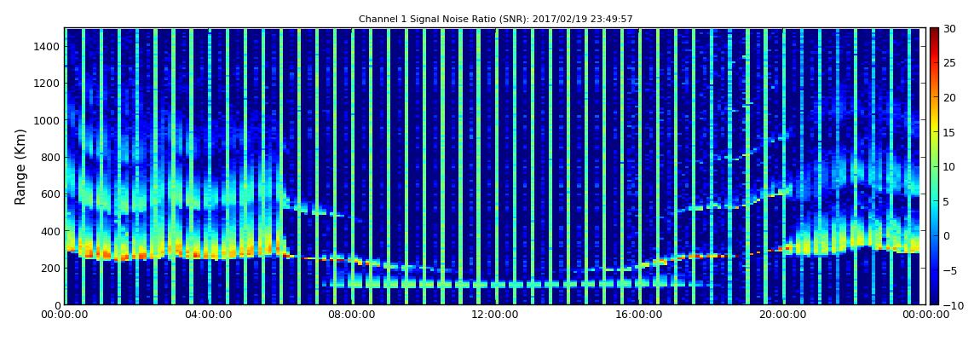Image resolution: width=980 pixels, height=347 pixels.
Task: Click the 1400 y-axis tick label
Action: click(48, 46)
